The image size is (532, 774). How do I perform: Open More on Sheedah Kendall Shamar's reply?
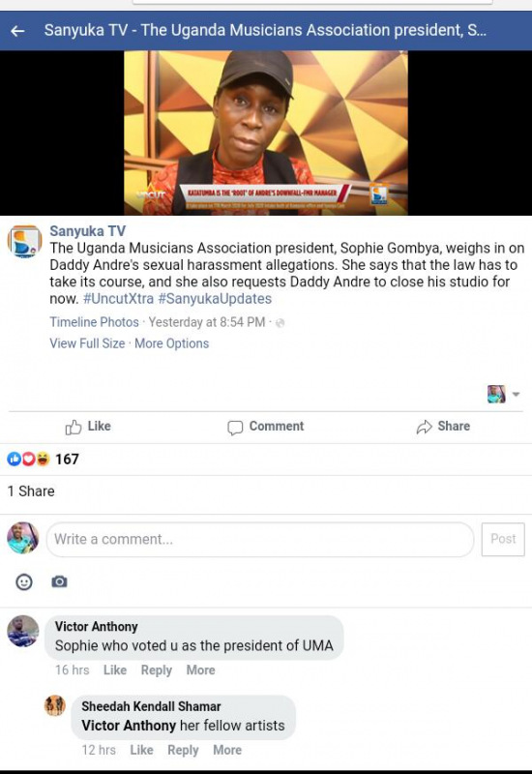point(227,750)
